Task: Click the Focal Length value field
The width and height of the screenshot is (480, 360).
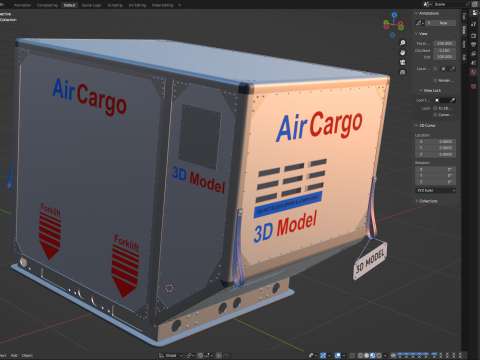Action: [444, 43]
